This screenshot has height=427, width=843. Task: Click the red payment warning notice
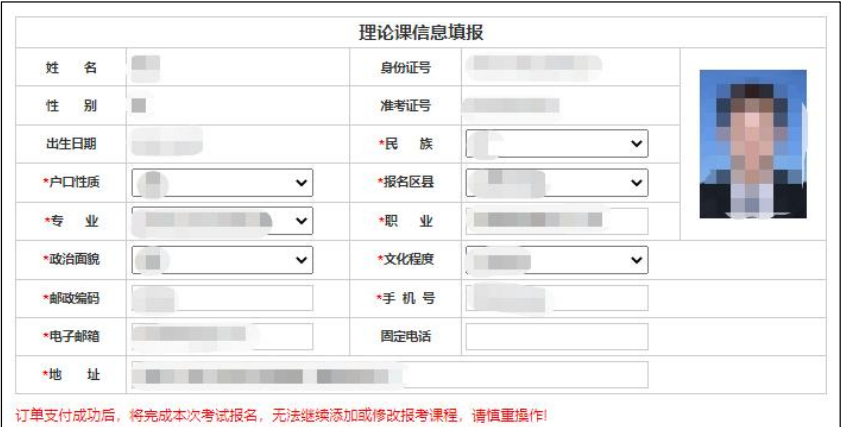[281, 415]
